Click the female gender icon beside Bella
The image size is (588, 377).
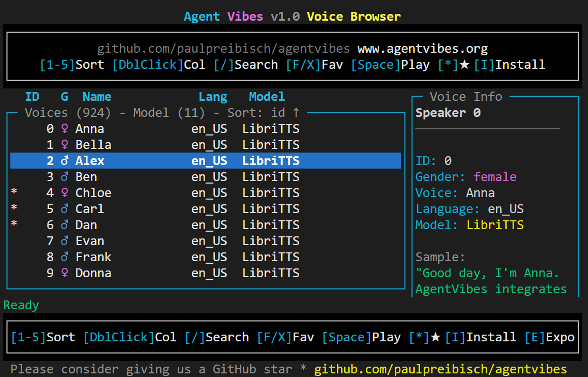click(x=65, y=145)
